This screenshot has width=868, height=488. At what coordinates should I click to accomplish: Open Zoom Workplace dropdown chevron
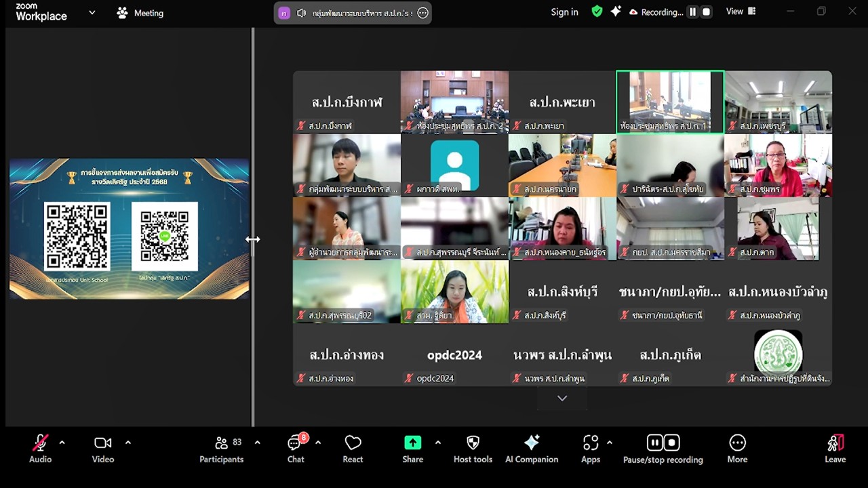92,12
